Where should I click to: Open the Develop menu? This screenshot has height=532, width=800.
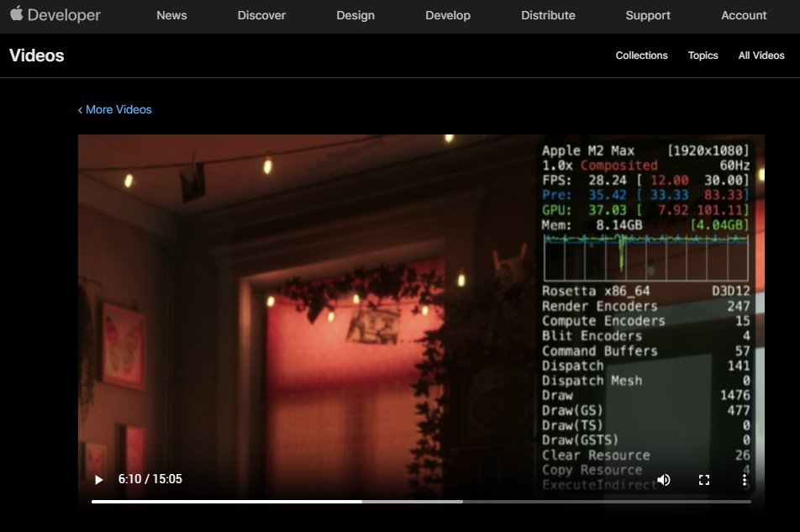(448, 15)
